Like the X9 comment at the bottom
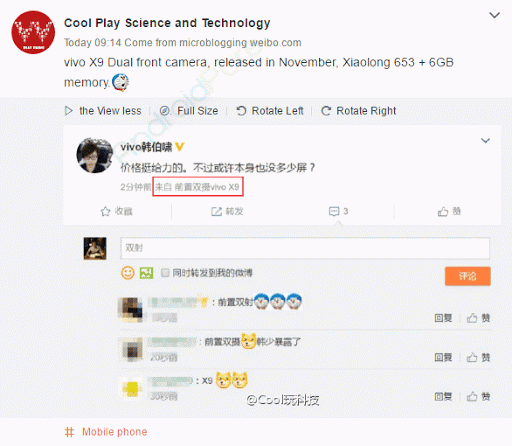 point(478,396)
